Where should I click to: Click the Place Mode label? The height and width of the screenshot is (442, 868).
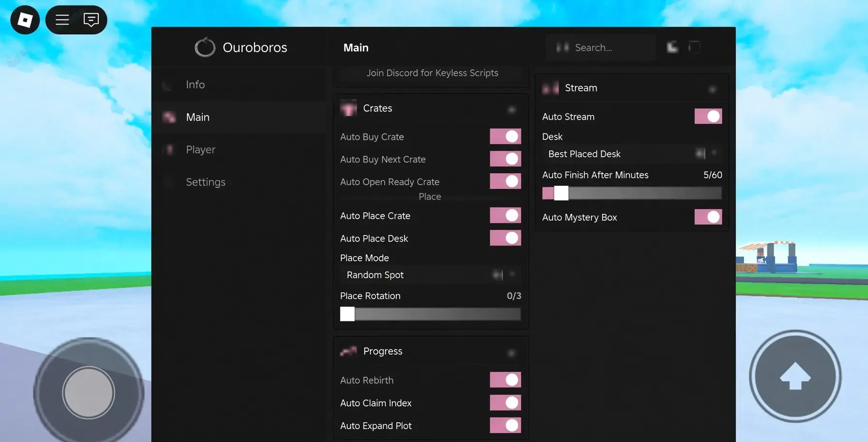click(364, 258)
